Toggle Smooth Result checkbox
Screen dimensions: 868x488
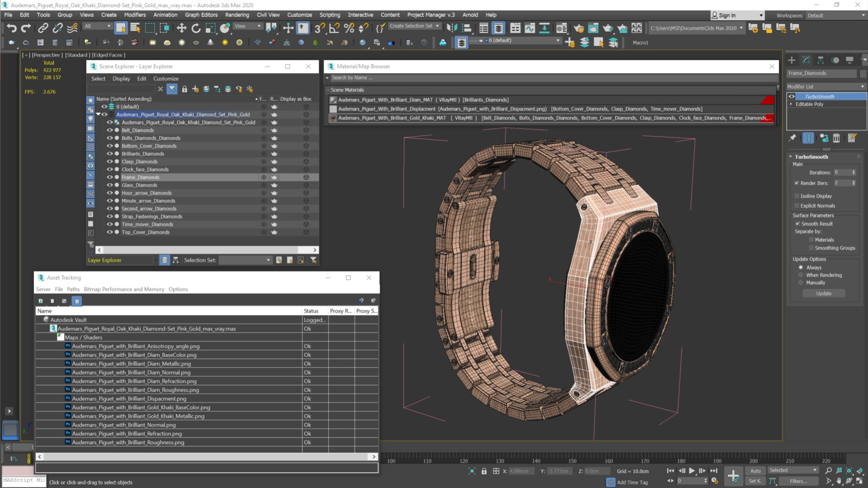[798, 224]
